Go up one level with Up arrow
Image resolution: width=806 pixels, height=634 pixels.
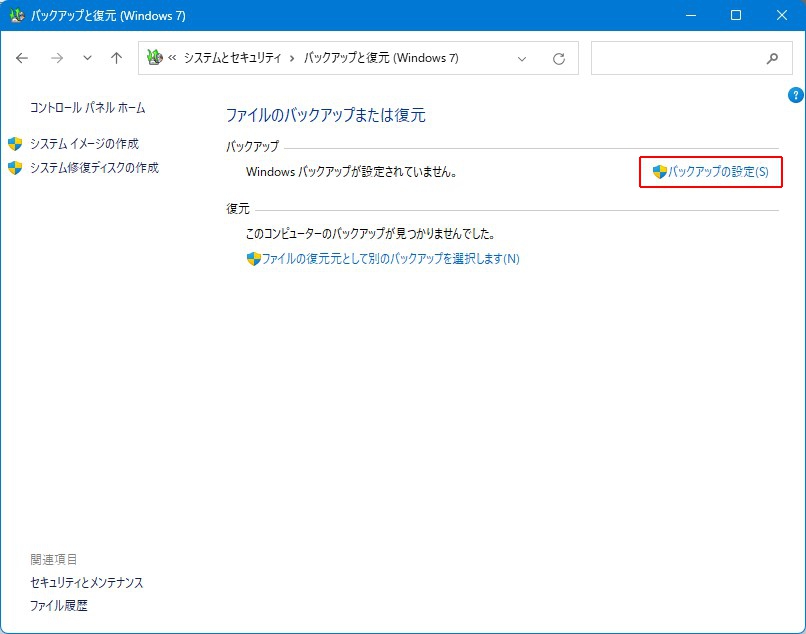click(x=116, y=58)
